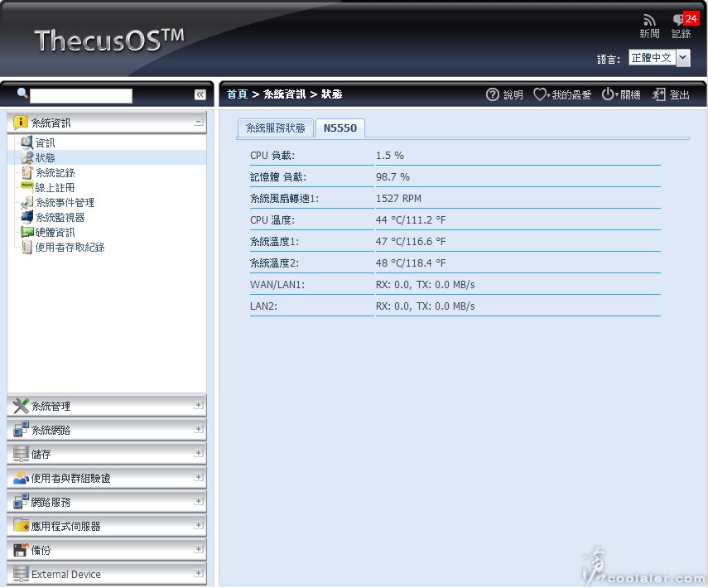708x588 pixels.
Task: Expand the 網路服務 panel plus button
Action: 198,501
